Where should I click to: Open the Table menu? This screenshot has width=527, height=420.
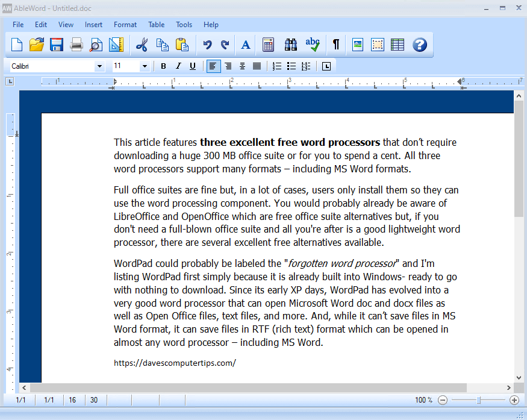click(x=156, y=25)
